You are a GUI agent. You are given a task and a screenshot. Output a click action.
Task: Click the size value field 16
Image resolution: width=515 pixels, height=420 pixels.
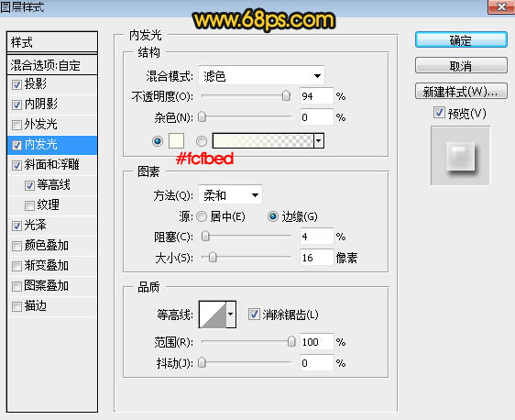[317, 258]
